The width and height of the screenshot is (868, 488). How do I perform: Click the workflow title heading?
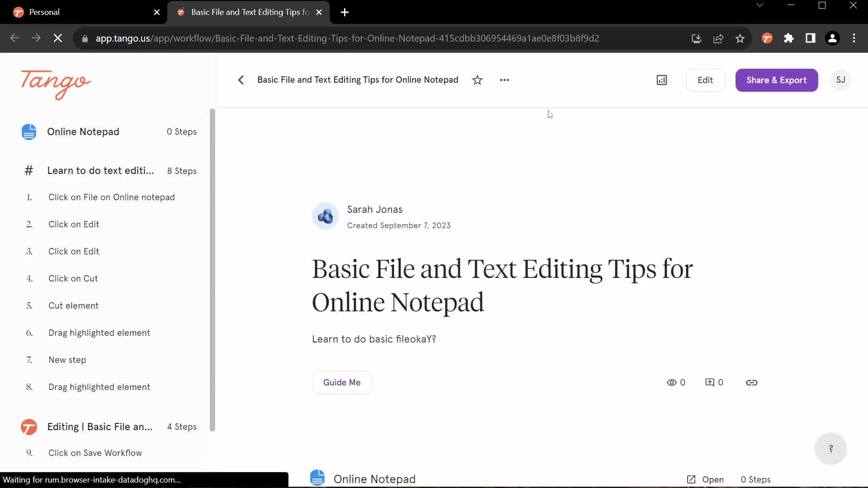coord(502,286)
